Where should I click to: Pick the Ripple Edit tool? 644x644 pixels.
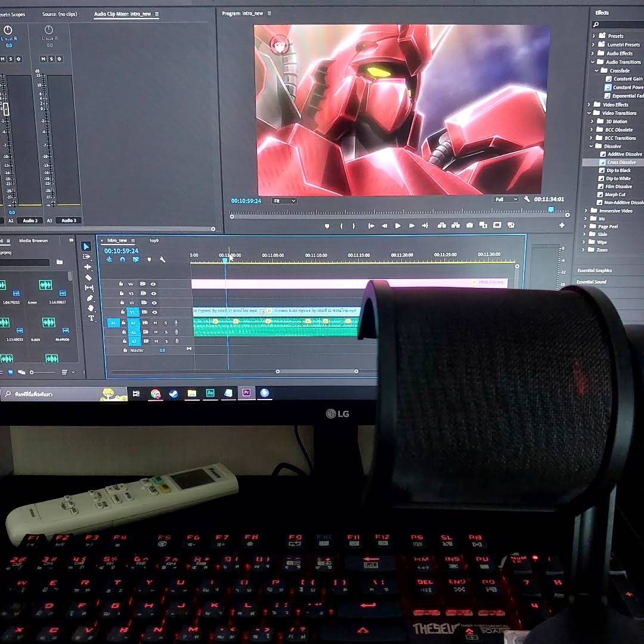coord(88,267)
